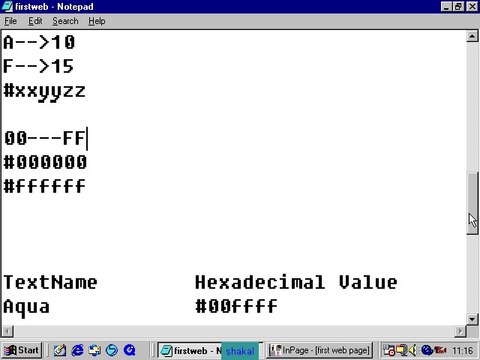Launch Internet Explorer from quick launch
Viewport: 480px width, 360px height.
(78, 350)
